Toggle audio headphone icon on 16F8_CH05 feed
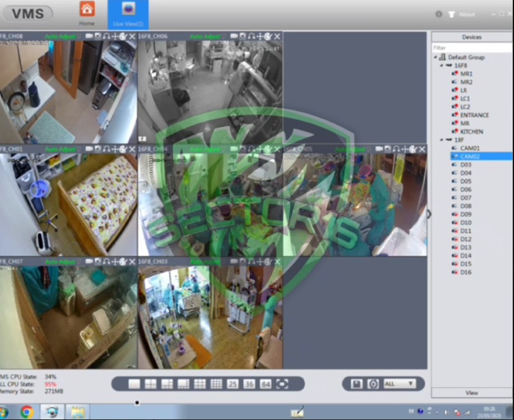 coord(396,149)
